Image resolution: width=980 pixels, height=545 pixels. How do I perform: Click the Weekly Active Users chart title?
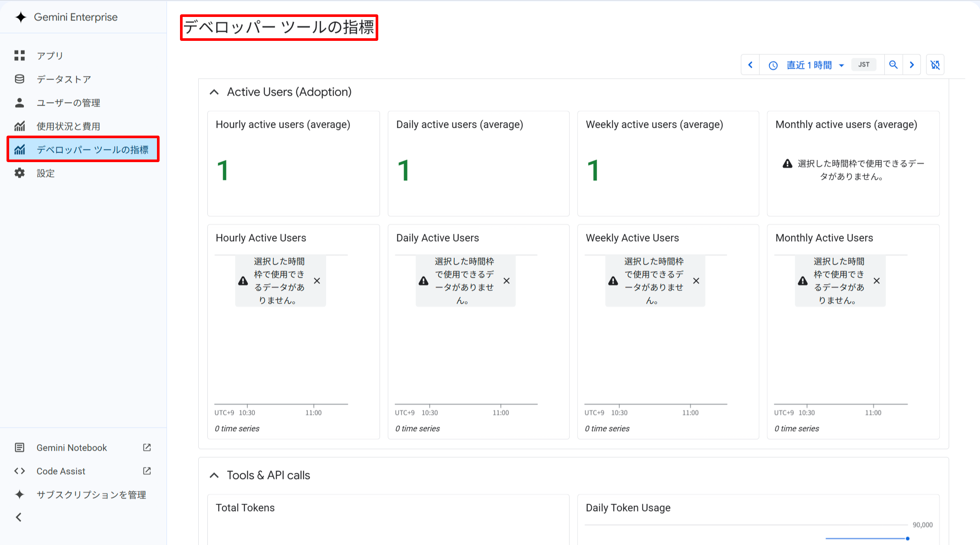pos(632,238)
